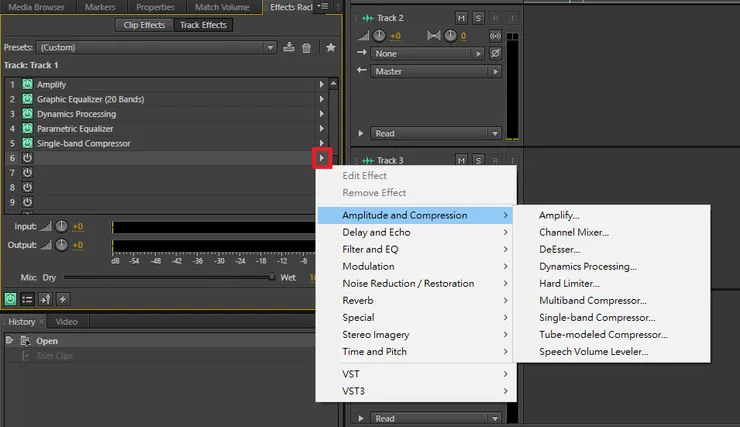Viewport: 740px width, 427px height.
Task: Save effects rack as preset icon
Action: point(290,47)
